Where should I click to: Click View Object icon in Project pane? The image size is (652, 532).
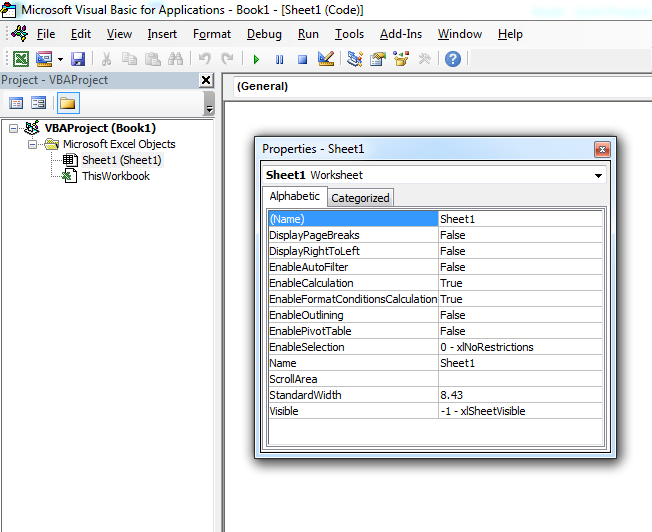coord(39,103)
